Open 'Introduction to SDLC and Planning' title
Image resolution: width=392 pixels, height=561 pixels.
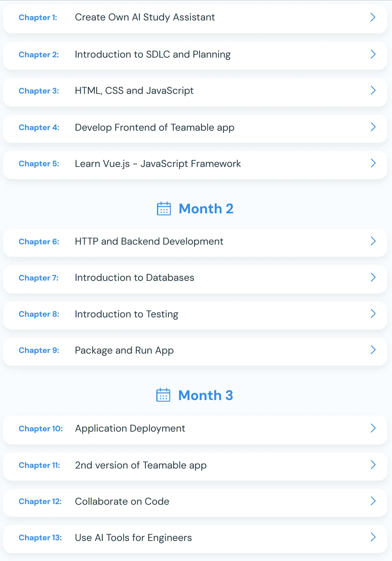153,54
